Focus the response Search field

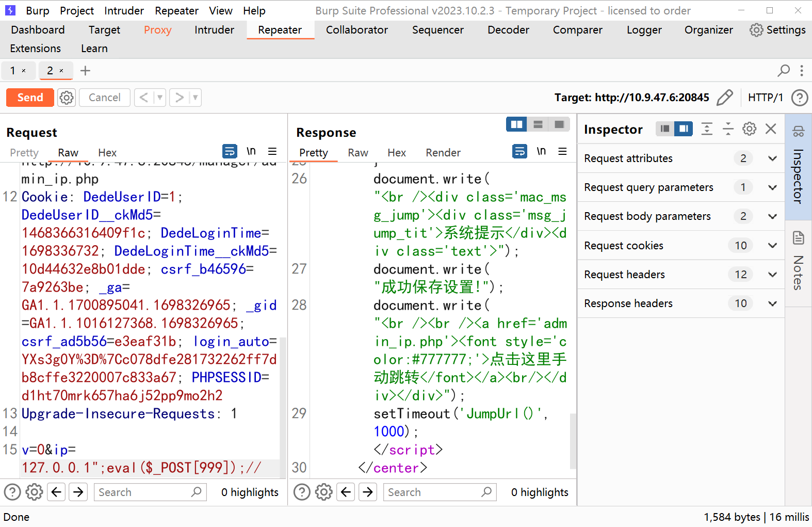coord(440,492)
